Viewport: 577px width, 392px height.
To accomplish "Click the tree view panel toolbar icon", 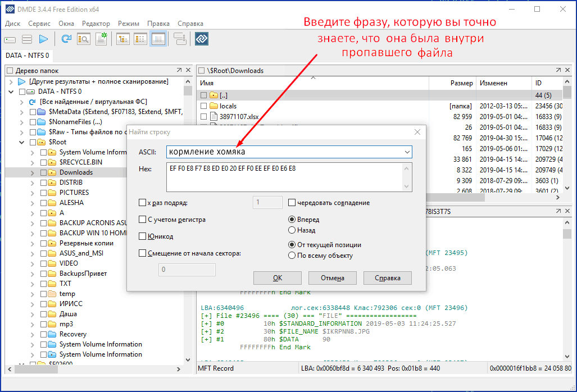I will 122,39.
